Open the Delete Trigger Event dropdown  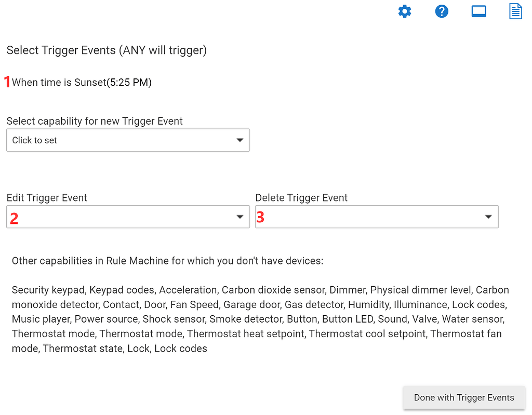click(377, 217)
